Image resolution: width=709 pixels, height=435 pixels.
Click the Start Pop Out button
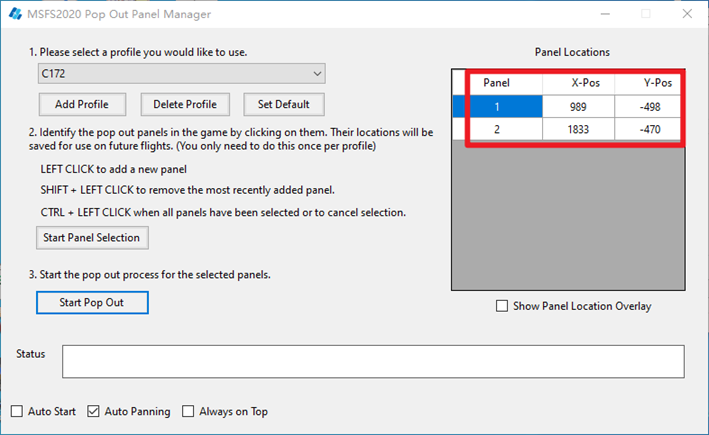pyautogui.click(x=92, y=303)
